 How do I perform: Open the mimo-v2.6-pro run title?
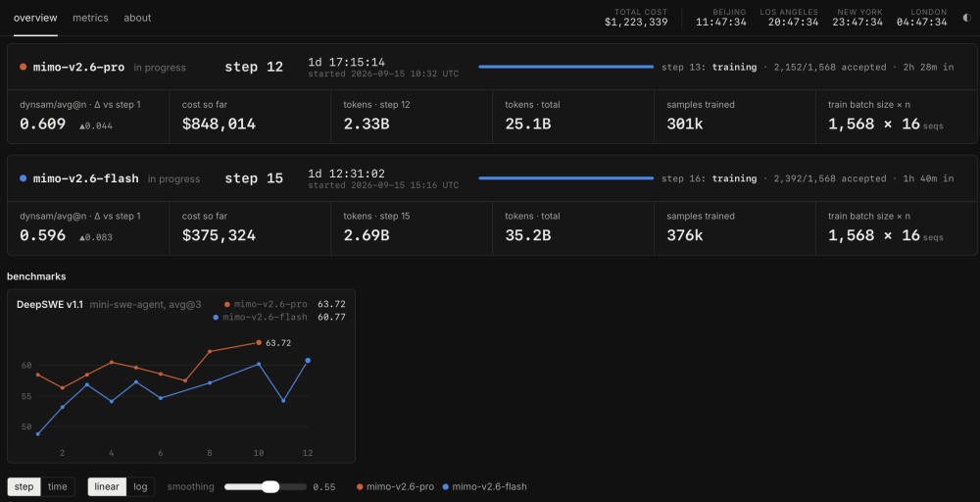[78, 67]
